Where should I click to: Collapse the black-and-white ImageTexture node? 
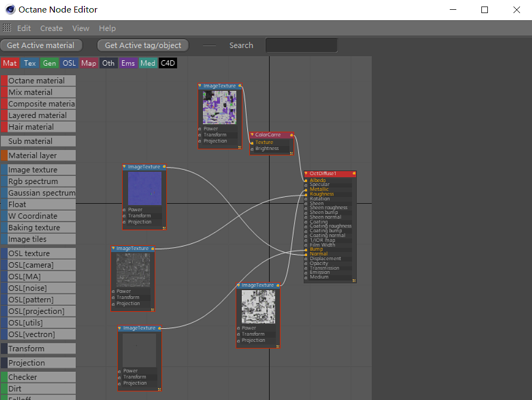(238, 285)
